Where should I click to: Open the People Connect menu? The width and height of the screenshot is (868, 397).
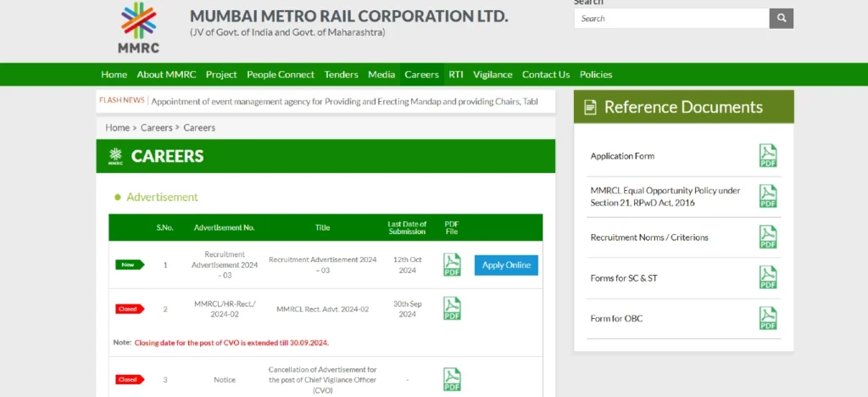click(281, 74)
